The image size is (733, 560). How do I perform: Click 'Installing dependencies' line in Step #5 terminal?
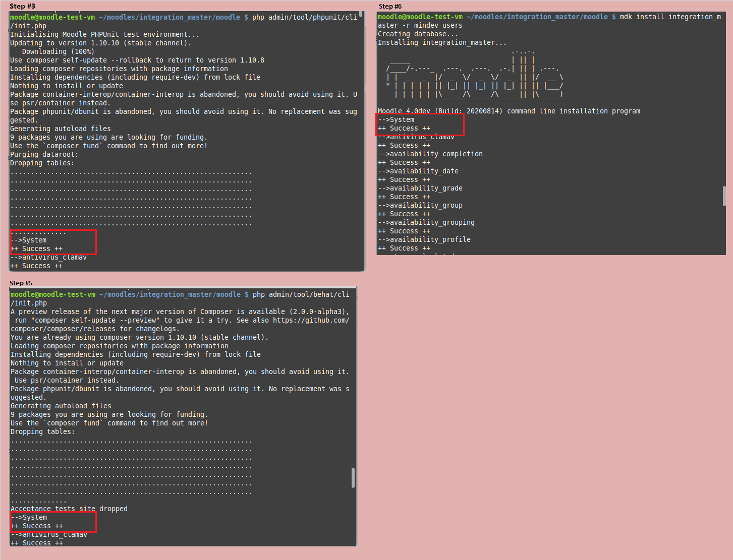pyautogui.click(x=136, y=354)
